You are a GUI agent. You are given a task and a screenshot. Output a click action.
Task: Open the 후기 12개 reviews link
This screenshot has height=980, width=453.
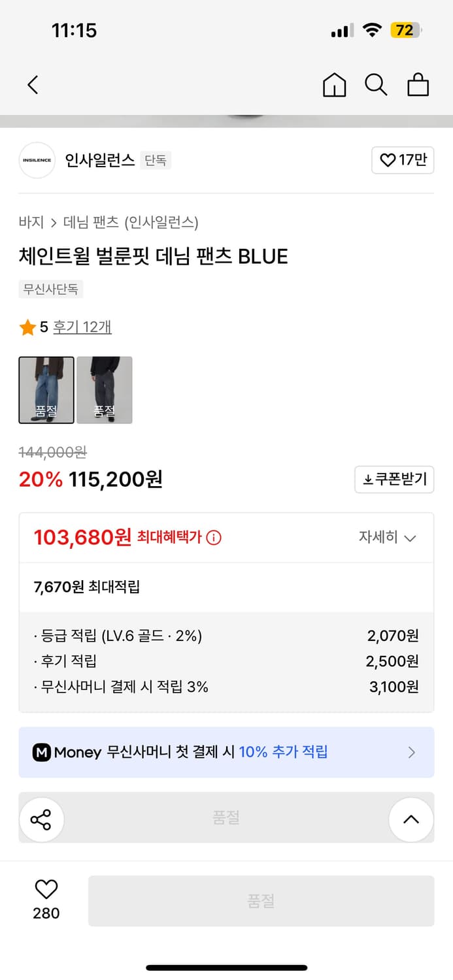(x=81, y=327)
